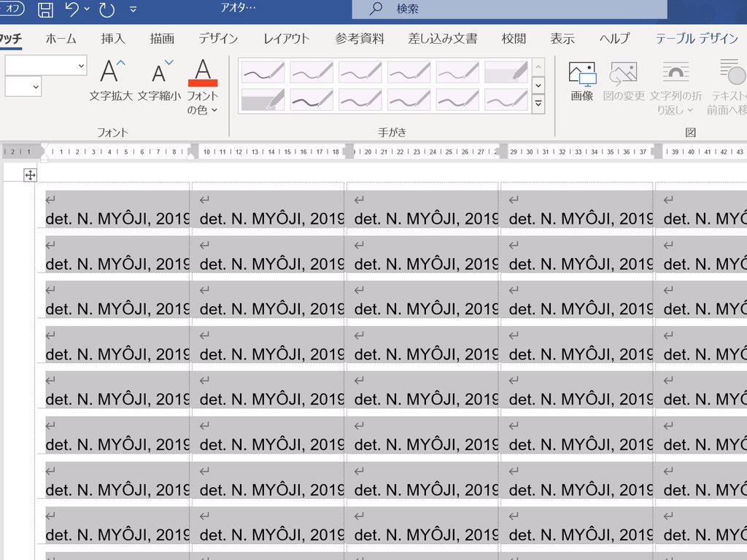The image size is (747, 560).
Task: Click the second row's second column label cell
Action: pyautogui.click(x=271, y=254)
